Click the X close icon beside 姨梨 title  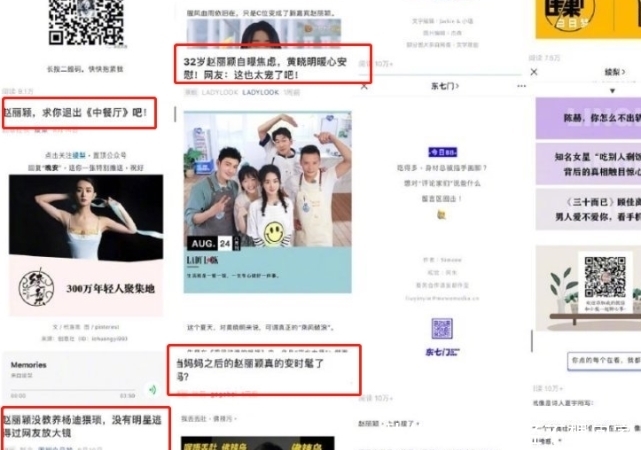pyautogui.click(x=534, y=72)
